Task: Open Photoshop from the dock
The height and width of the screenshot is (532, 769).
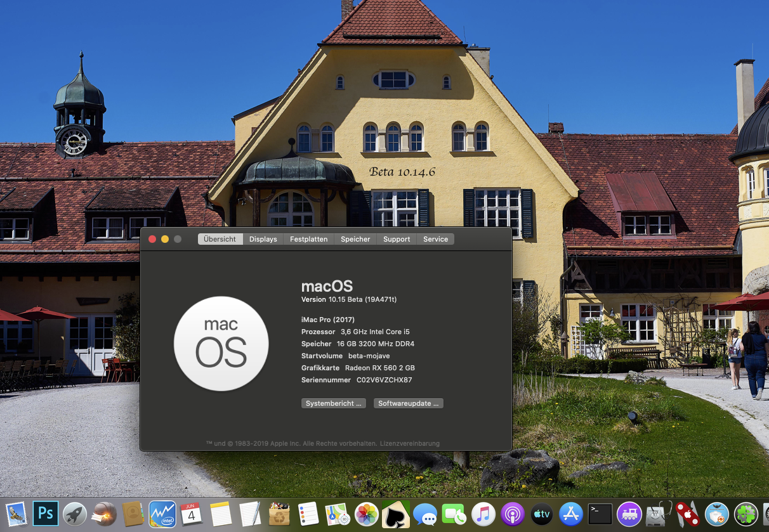Action: (45, 514)
